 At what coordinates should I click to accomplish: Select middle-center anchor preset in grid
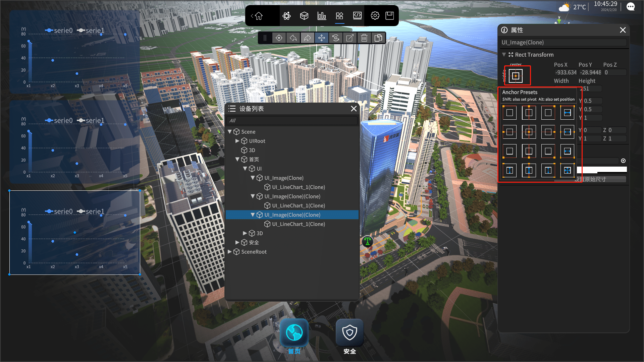click(x=529, y=132)
